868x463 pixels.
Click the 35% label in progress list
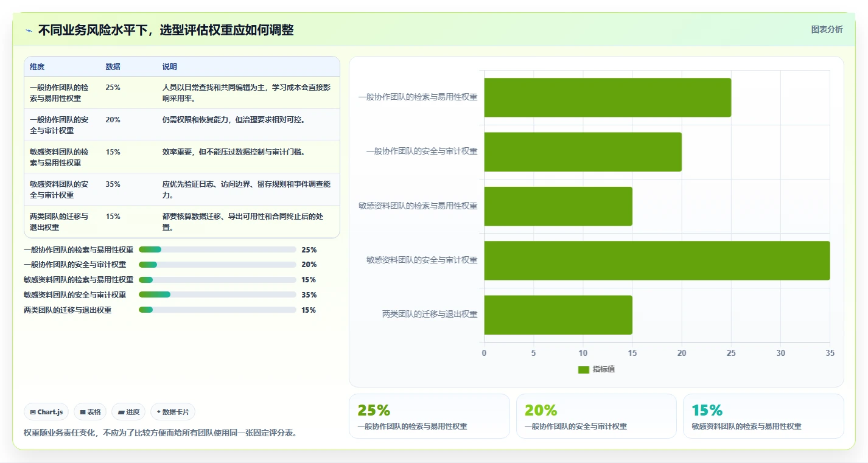[x=309, y=295]
